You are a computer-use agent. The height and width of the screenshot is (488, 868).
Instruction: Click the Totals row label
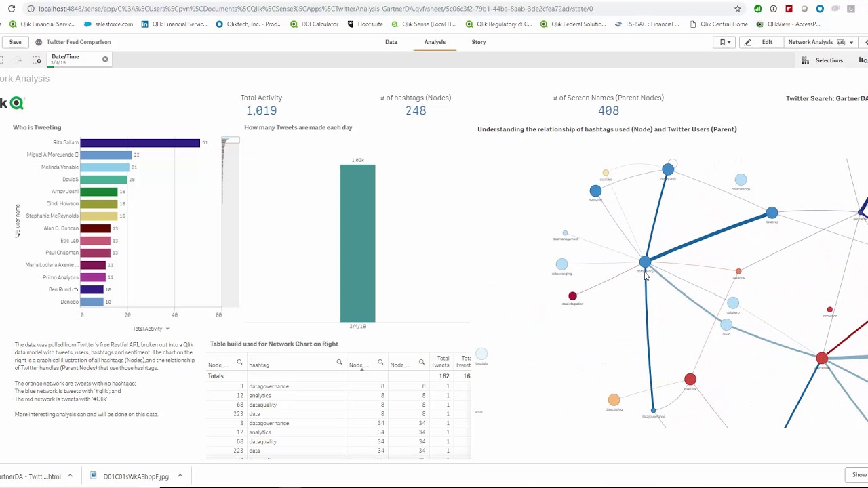click(x=216, y=376)
